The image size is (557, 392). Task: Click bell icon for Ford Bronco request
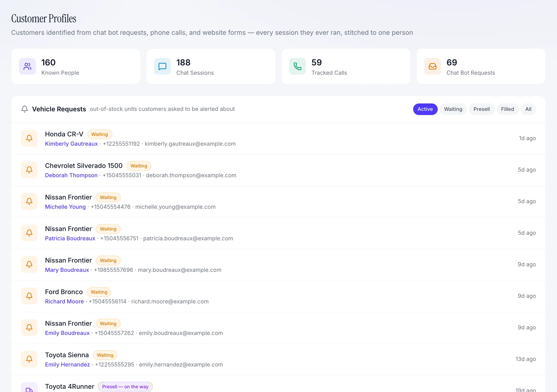(29, 296)
